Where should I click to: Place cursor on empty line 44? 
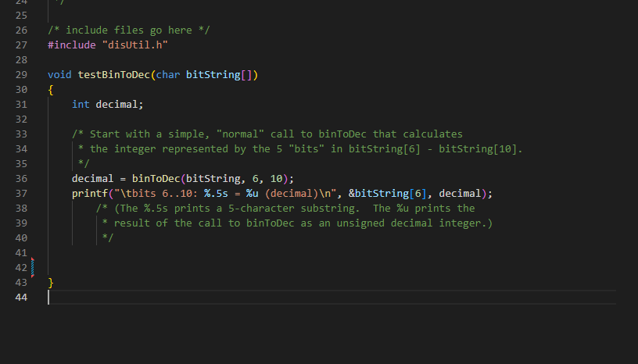332,298
